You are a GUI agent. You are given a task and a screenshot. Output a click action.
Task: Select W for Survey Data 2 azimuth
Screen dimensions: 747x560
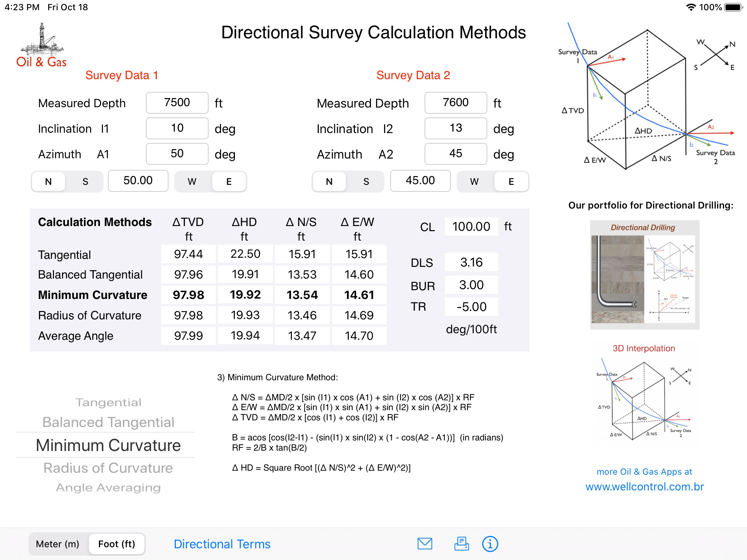tap(474, 182)
